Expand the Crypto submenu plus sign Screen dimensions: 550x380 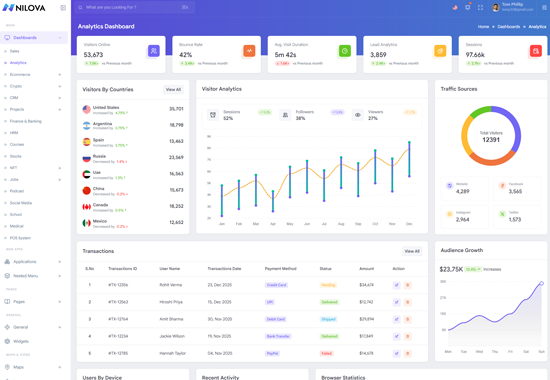click(60, 86)
